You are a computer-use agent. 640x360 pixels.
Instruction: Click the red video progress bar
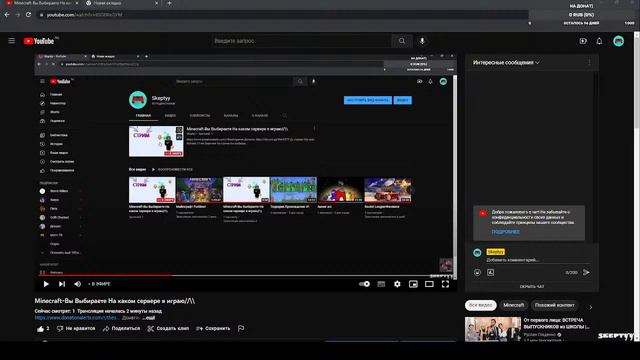pos(105,276)
